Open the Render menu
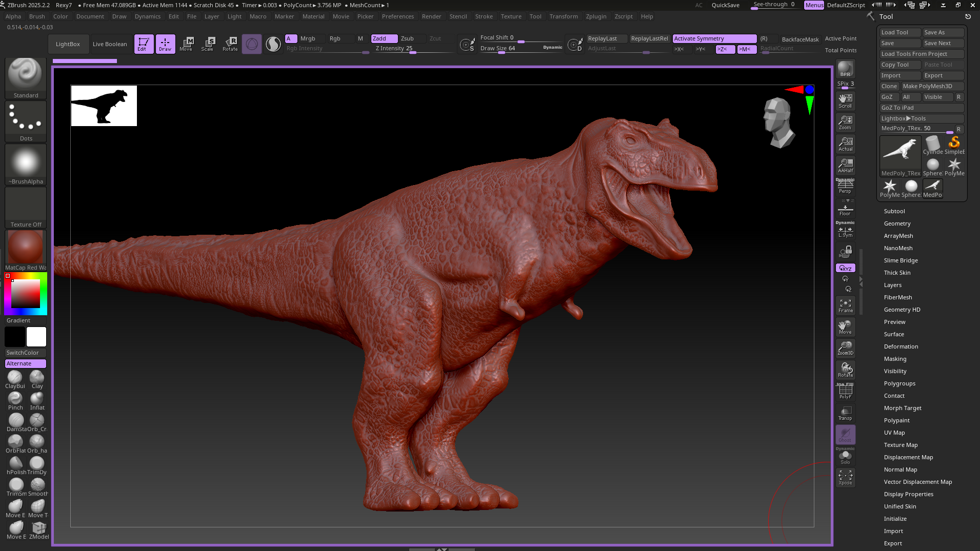Image resolution: width=980 pixels, height=551 pixels. coord(431,16)
